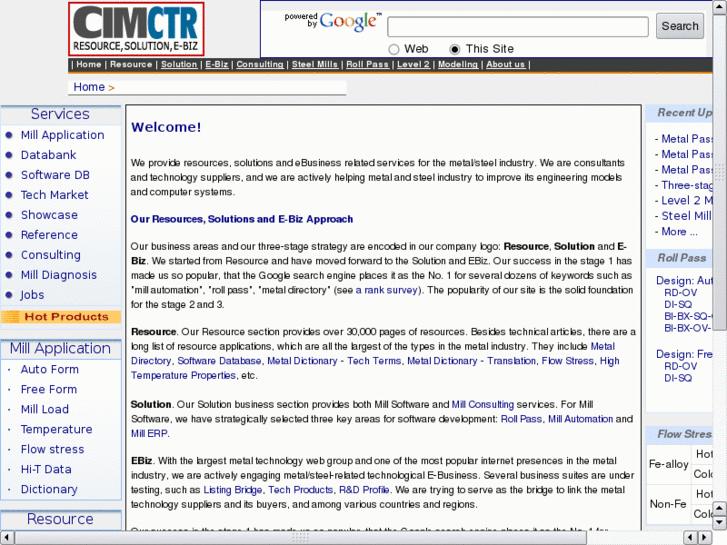
Task: Open Resource in the top navigation bar
Action: (131, 64)
